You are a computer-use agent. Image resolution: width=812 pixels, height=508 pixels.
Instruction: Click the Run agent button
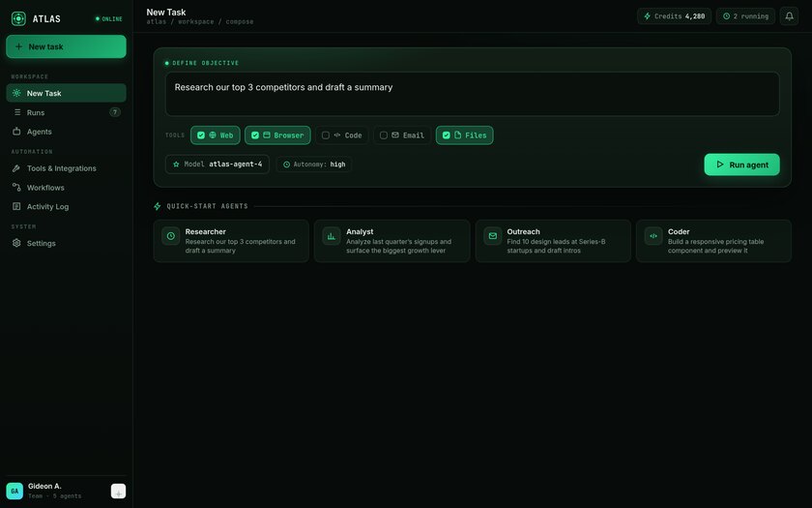[741, 164]
